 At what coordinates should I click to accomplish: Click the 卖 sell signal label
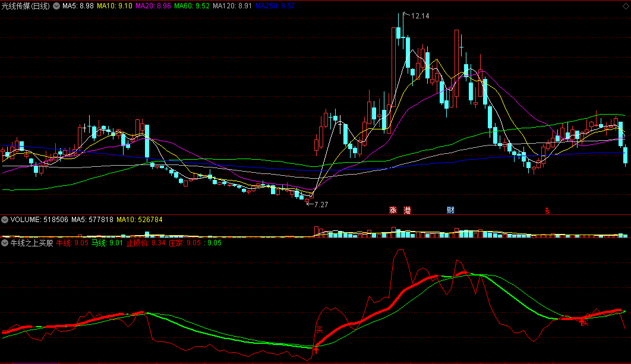[584, 322]
